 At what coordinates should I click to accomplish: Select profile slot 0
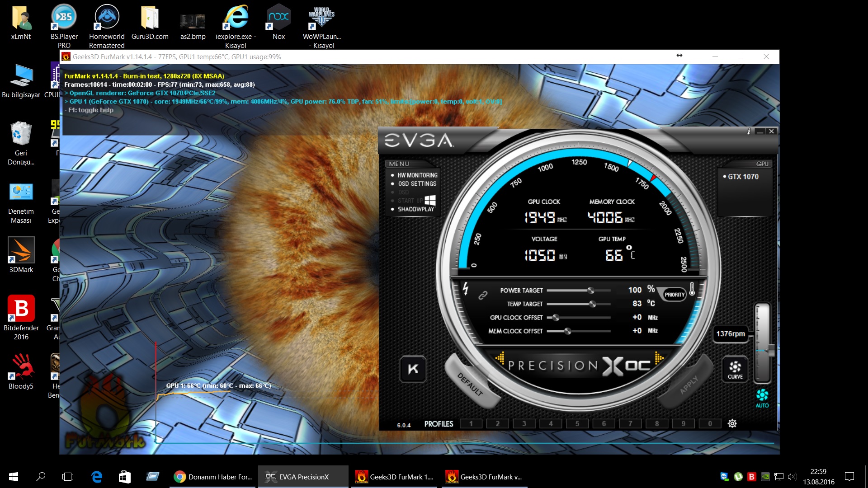coord(710,423)
